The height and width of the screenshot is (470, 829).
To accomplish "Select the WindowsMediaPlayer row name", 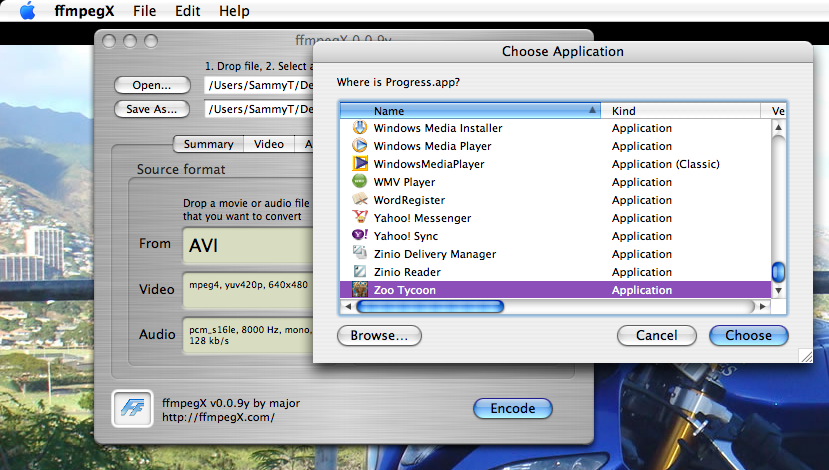I will pos(429,164).
